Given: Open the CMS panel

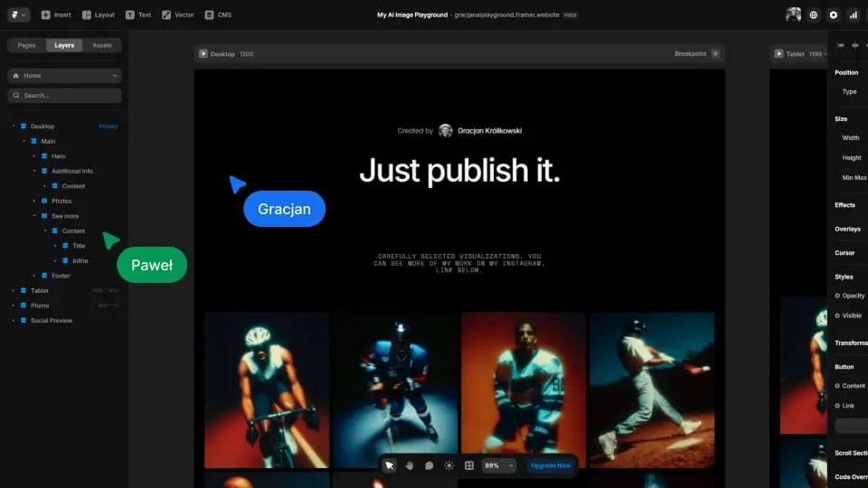Looking at the screenshot, I should pyautogui.click(x=218, y=15).
